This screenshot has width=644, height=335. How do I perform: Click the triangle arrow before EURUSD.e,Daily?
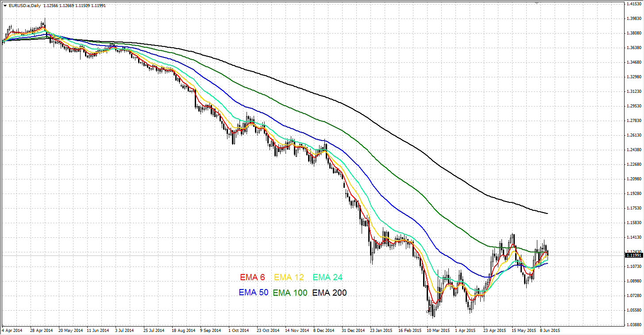(x=5, y=5)
